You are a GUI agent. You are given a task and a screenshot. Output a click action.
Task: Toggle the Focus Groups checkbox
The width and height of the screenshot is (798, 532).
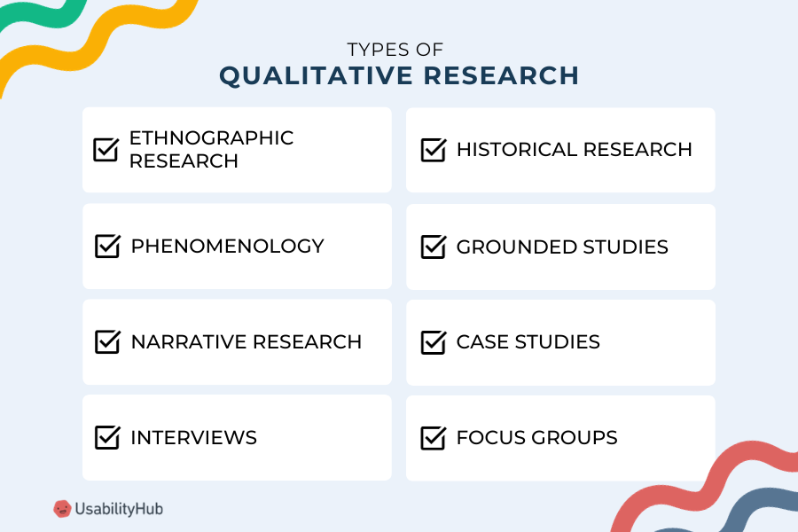[x=434, y=438]
